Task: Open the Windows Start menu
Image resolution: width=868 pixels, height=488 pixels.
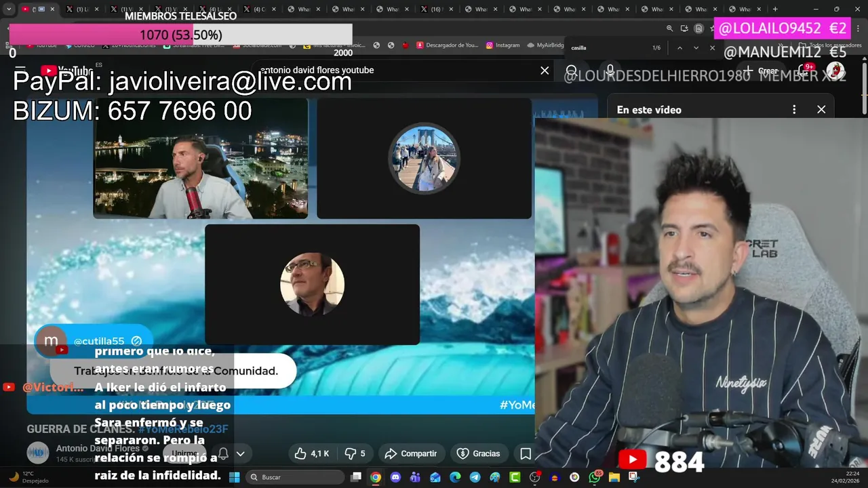Action: (235, 477)
